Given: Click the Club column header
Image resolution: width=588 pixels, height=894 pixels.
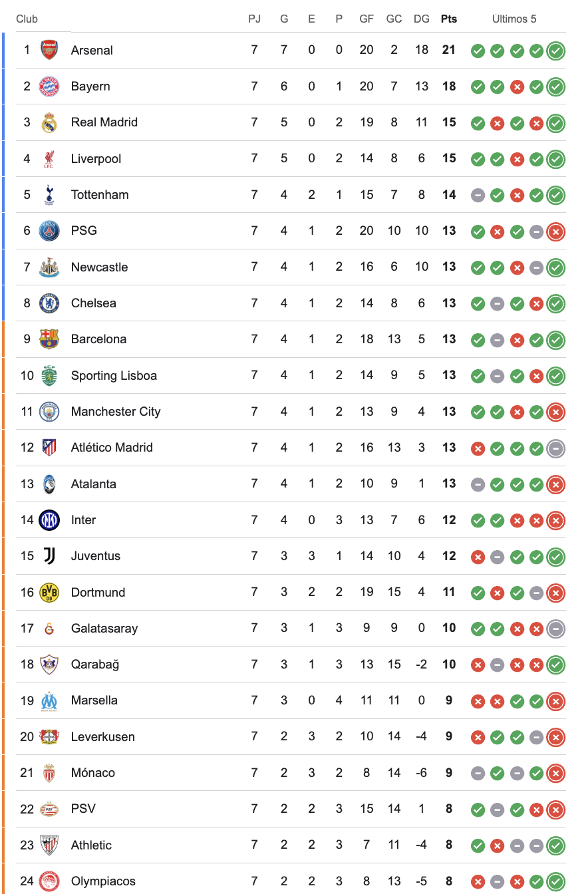Looking at the screenshot, I should (x=27, y=19).
